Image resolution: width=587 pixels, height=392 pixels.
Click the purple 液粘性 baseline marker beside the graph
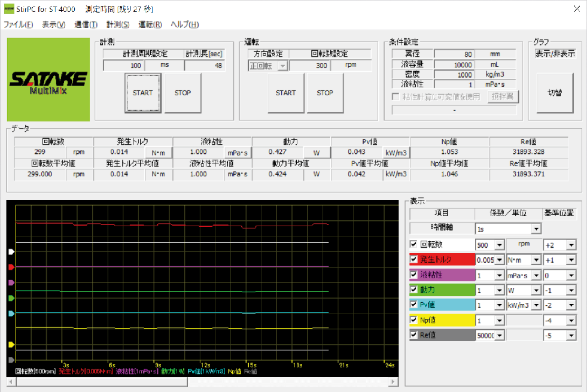click(11, 282)
